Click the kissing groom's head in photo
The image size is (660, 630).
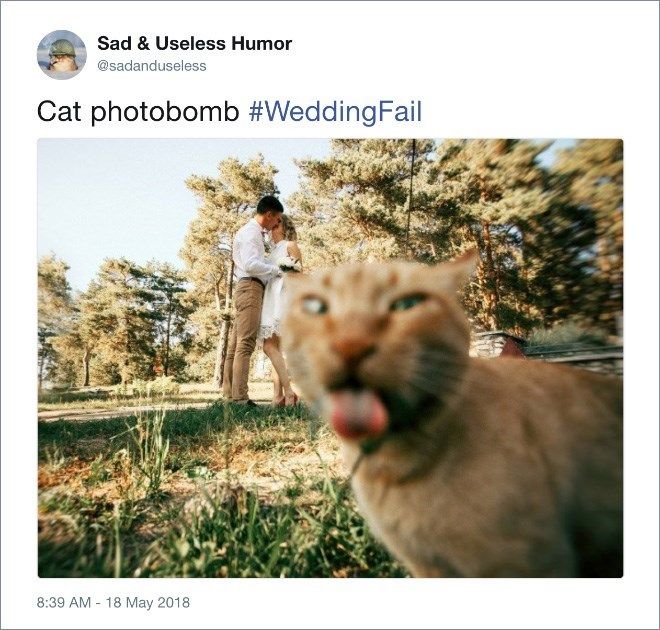click(x=269, y=211)
